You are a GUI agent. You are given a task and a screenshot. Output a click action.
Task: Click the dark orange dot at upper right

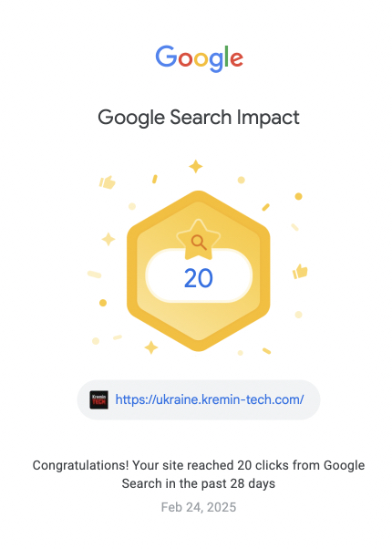point(298,196)
